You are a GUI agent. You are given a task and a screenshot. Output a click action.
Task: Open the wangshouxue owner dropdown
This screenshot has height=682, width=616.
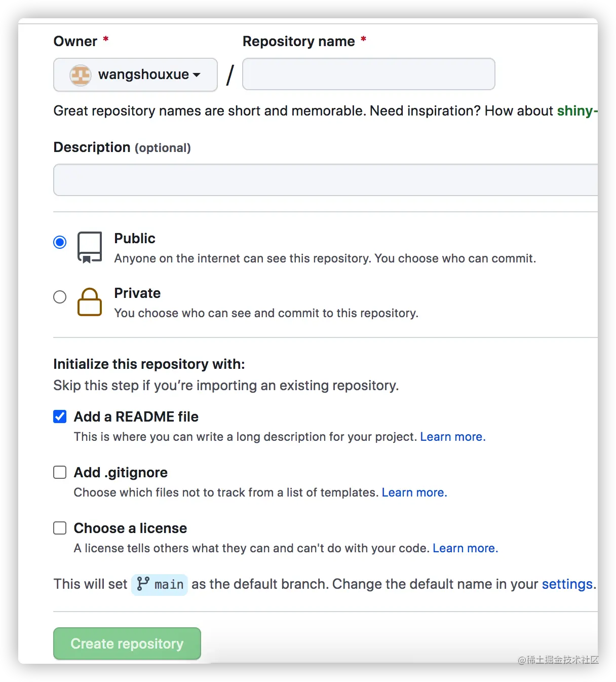pos(135,75)
